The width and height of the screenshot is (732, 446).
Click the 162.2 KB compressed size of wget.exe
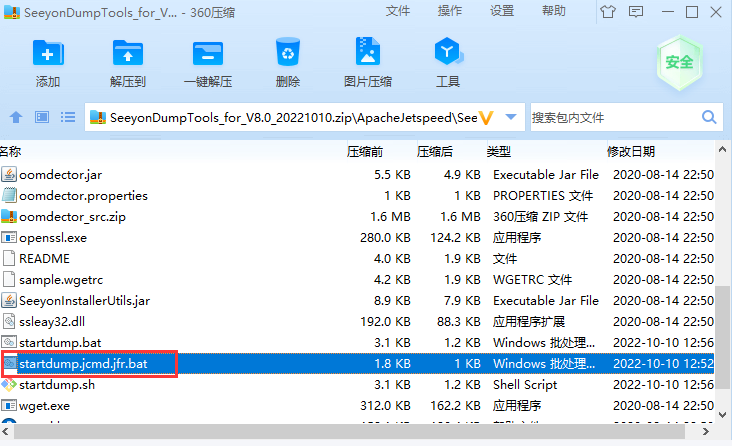455,405
